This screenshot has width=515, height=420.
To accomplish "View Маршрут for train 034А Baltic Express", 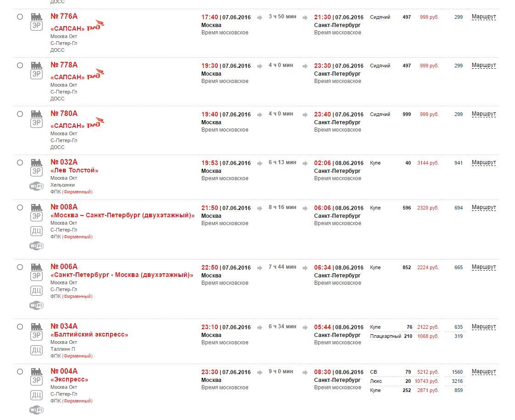I will [x=483, y=327].
